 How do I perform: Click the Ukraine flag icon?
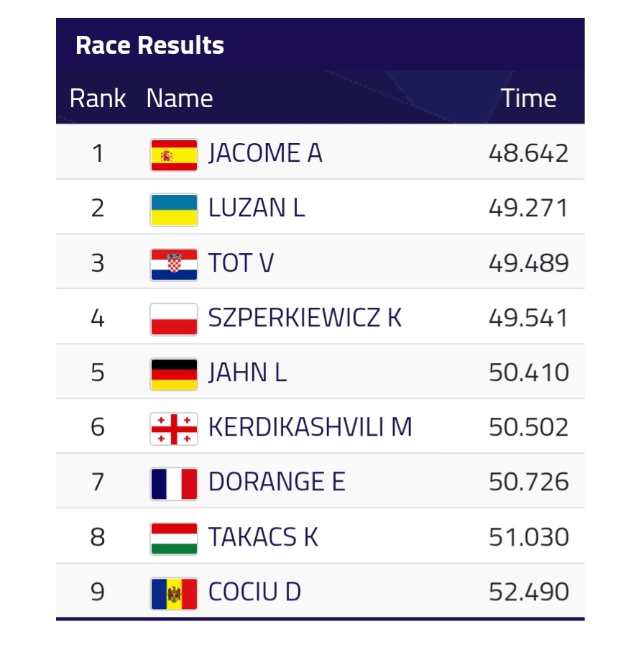pyautogui.click(x=174, y=209)
